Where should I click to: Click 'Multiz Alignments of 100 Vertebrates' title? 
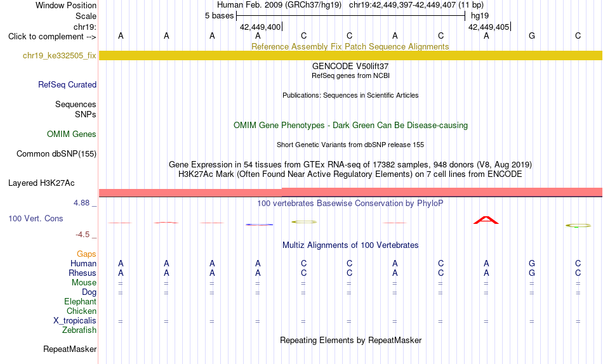pyautogui.click(x=350, y=245)
